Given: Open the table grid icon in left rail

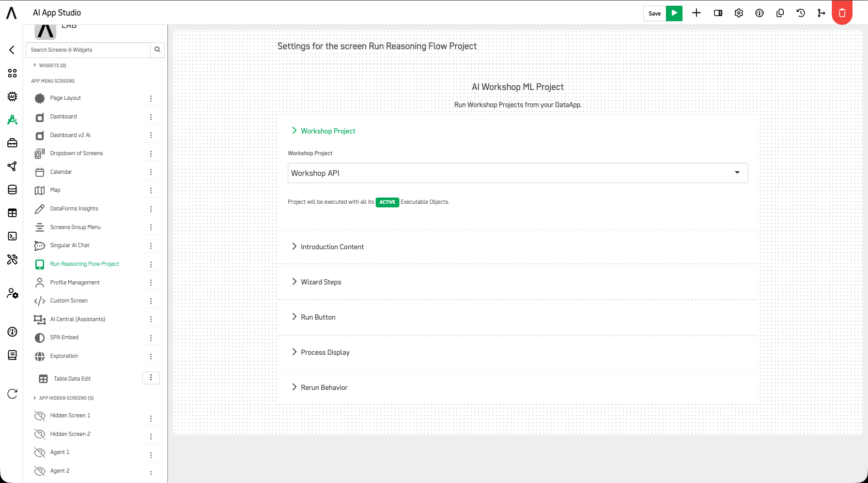Looking at the screenshot, I should click(12, 213).
